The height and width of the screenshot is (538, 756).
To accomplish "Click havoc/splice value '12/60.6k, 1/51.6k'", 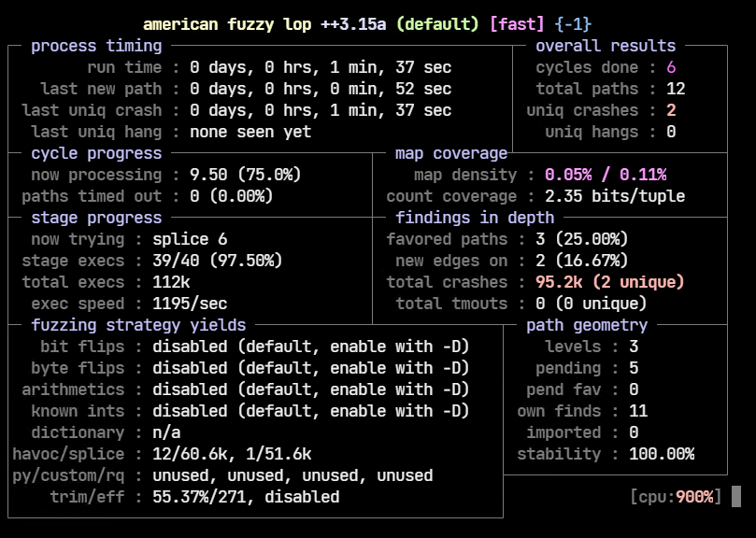I will 232,454.
